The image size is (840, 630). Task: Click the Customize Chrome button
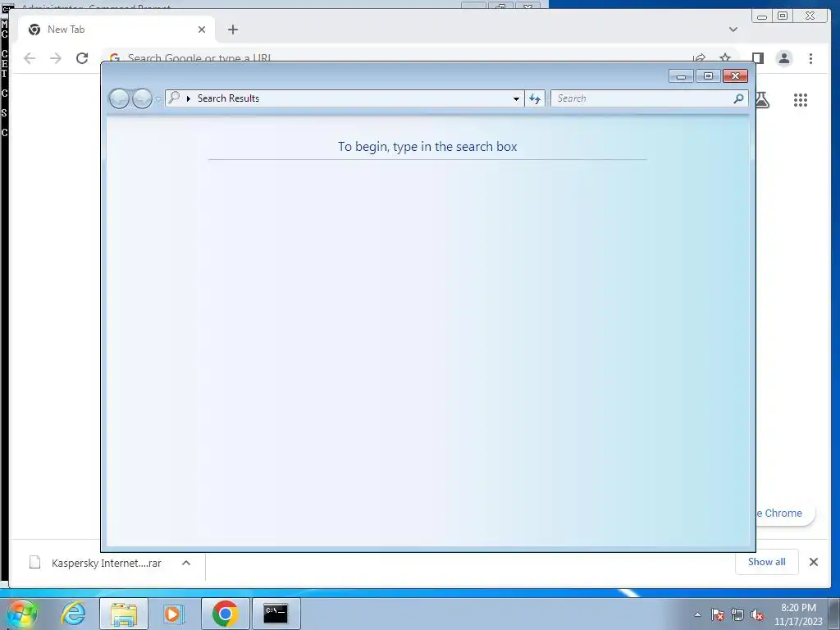coord(785,514)
